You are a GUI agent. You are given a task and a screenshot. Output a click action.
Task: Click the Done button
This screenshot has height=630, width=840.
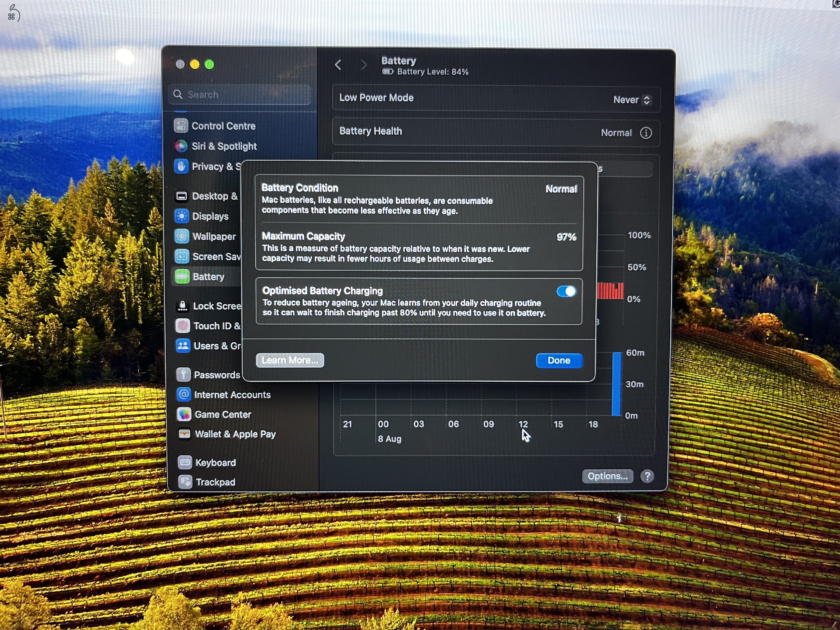(x=559, y=360)
